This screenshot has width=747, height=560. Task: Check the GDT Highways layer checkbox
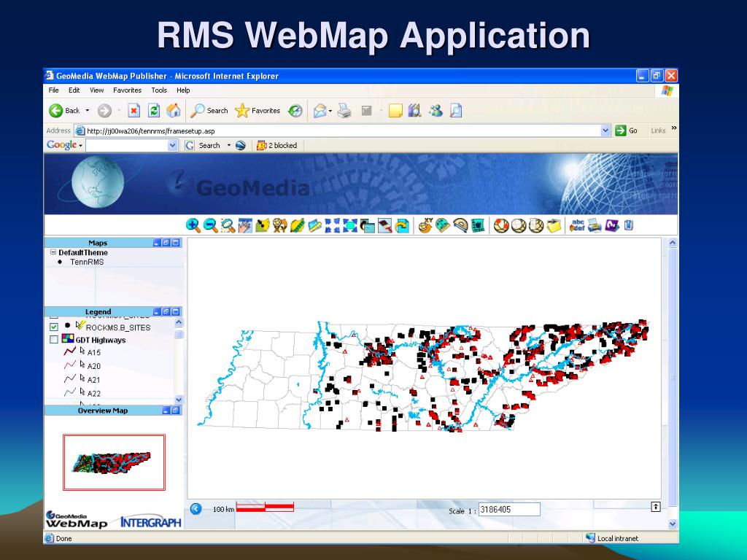click(x=54, y=340)
